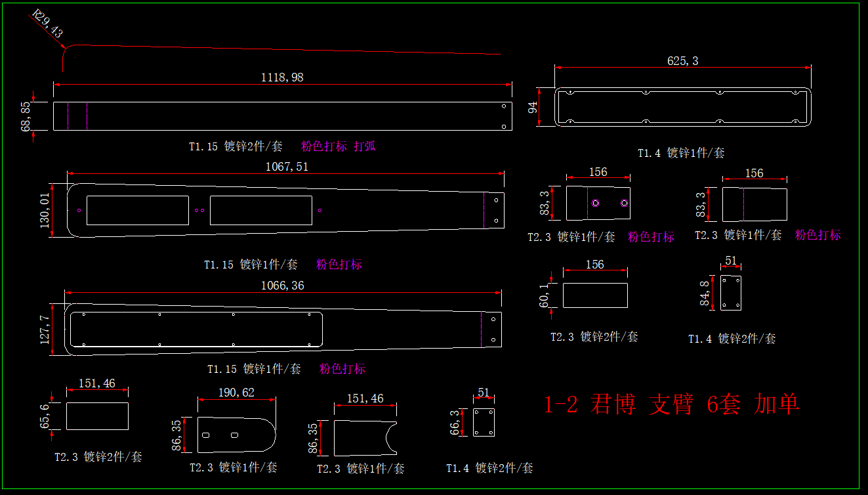Select the 84,8 dimension beside small plate
The height and width of the screenshot is (495, 868).
705,293
